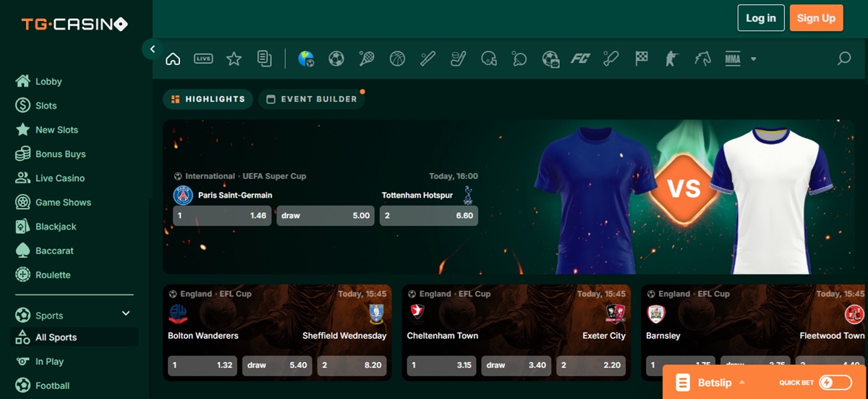The image size is (868, 399).
Task: Expand more sports dropdown arrow after MMA
Action: 753,59
